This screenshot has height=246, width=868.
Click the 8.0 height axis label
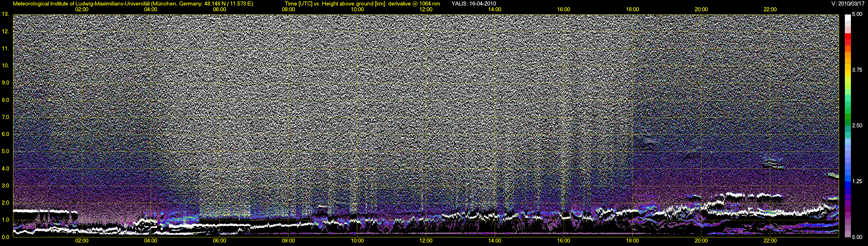[x=5, y=100]
